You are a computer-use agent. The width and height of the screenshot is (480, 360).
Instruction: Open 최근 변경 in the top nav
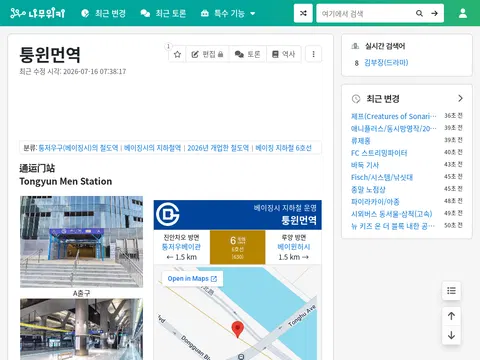point(103,13)
